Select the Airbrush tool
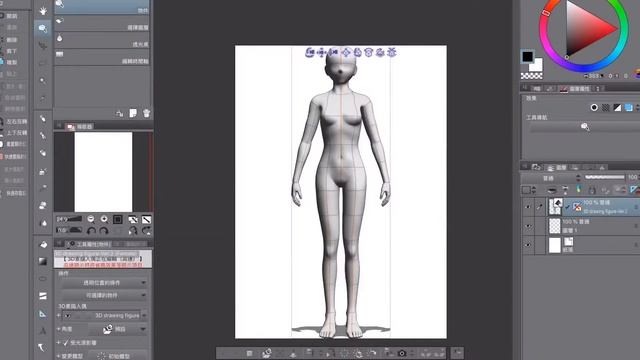 (43, 171)
